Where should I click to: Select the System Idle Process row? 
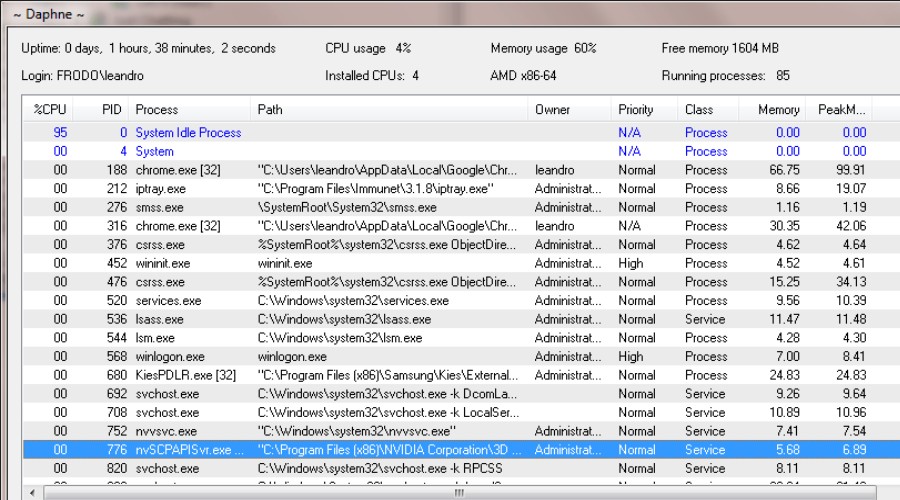(461, 133)
